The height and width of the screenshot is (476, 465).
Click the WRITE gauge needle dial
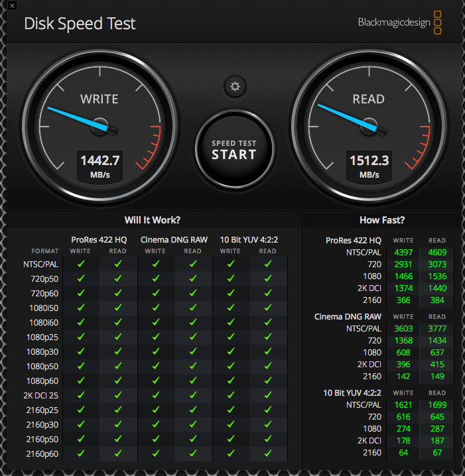100,126
